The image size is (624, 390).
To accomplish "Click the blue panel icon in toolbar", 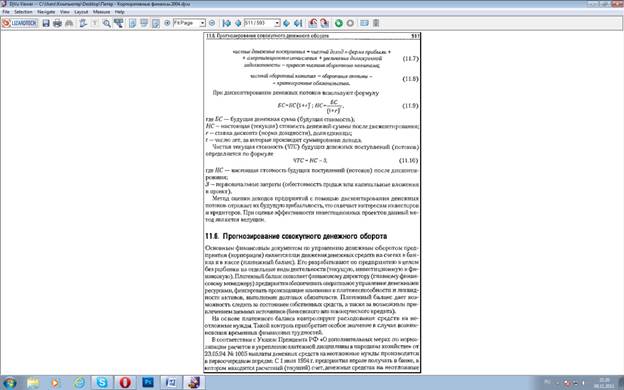I will (x=364, y=23).
